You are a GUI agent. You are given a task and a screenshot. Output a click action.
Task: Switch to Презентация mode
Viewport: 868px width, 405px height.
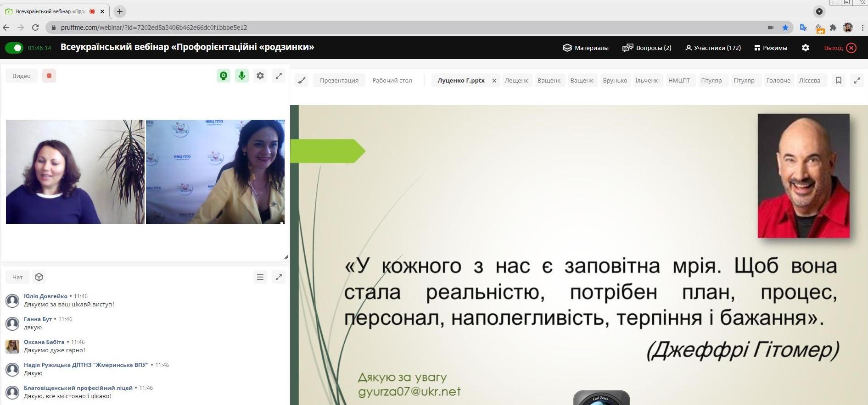[x=339, y=80]
